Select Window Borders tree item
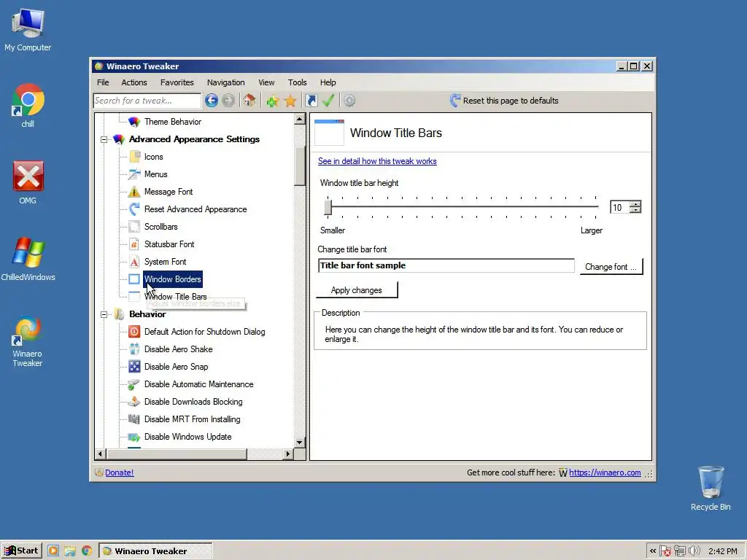 tap(172, 279)
